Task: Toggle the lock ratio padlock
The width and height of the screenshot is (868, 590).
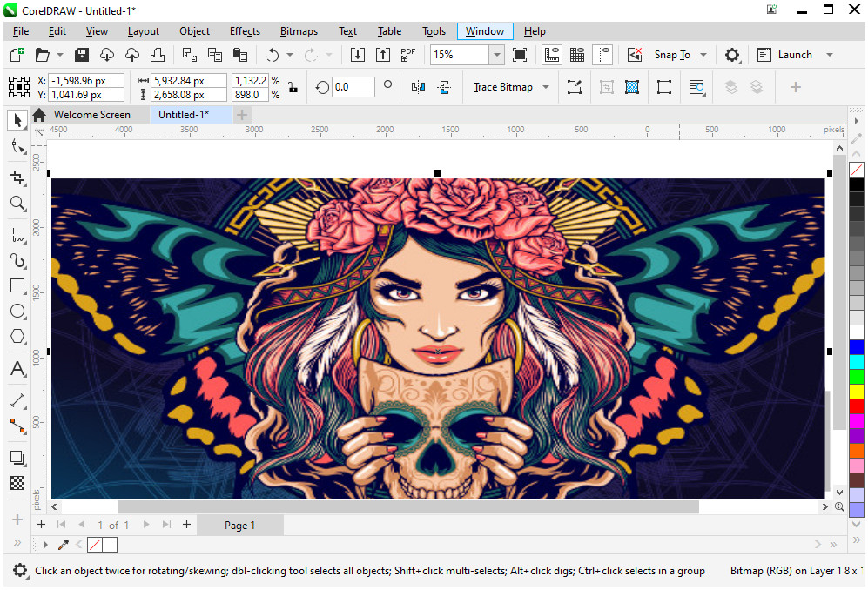Action: coord(293,87)
